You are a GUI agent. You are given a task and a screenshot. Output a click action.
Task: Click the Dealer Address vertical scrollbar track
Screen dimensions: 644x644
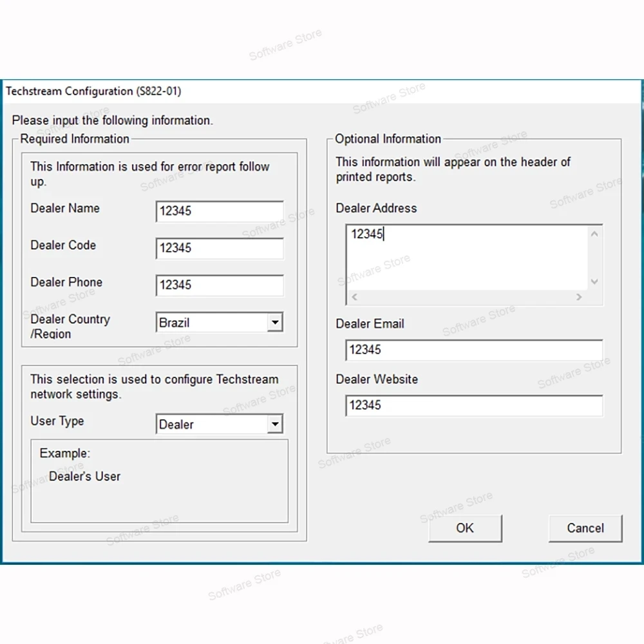click(x=594, y=258)
